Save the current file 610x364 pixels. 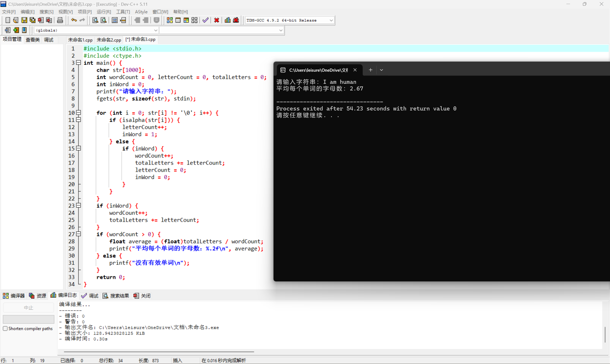(x=24, y=20)
